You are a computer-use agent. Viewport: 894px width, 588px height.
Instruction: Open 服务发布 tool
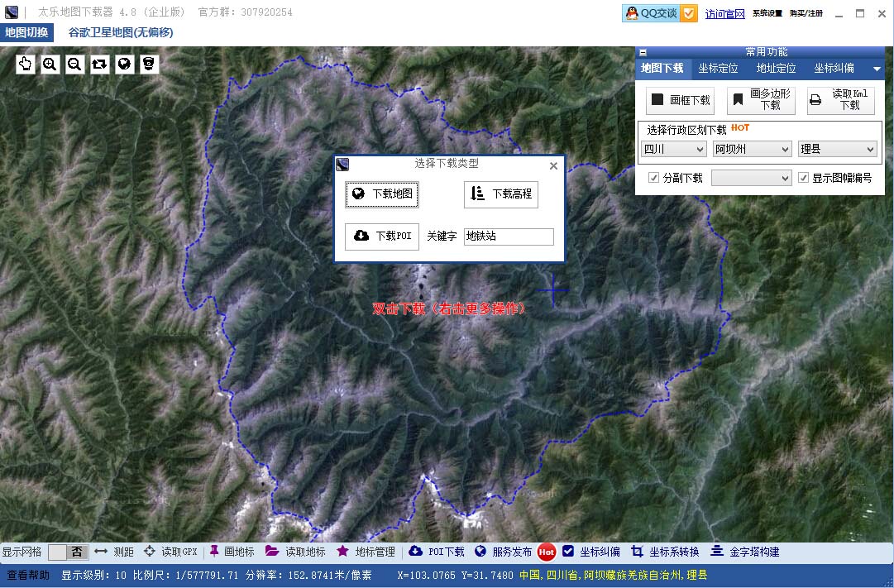click(x=504, y=552)
